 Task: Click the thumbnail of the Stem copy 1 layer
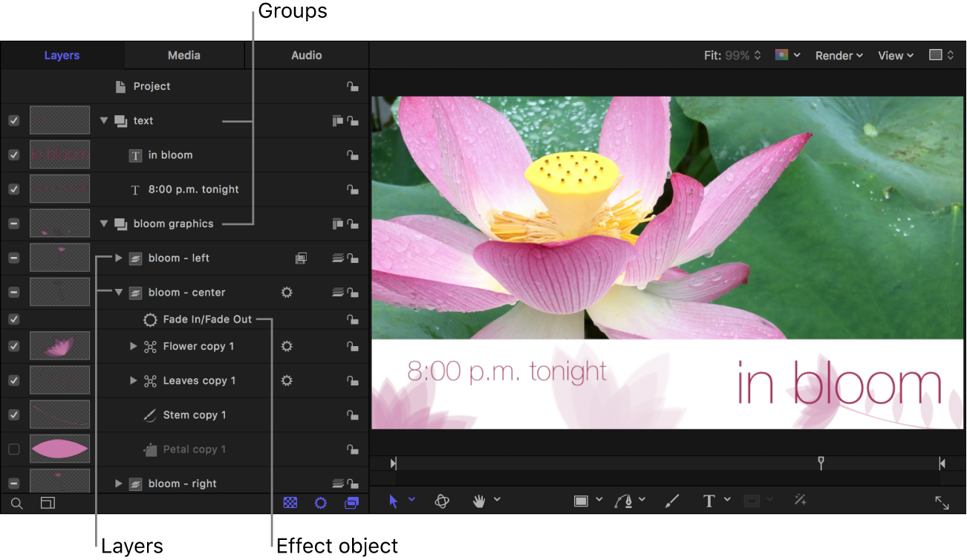click(59, 414)
